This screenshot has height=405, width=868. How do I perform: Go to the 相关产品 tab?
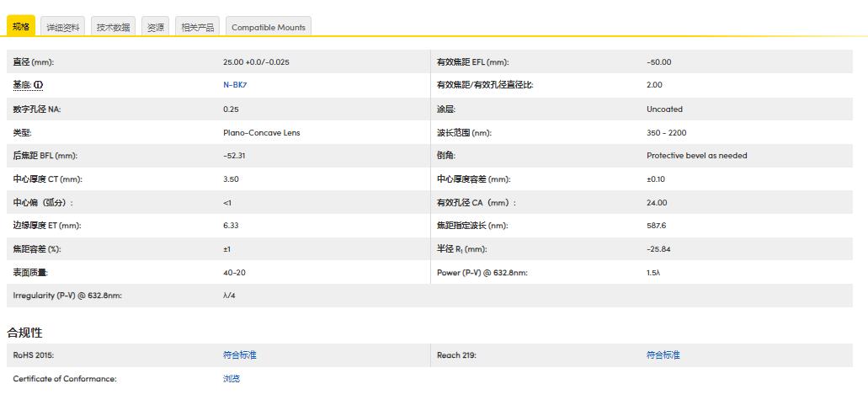[198, 27]
